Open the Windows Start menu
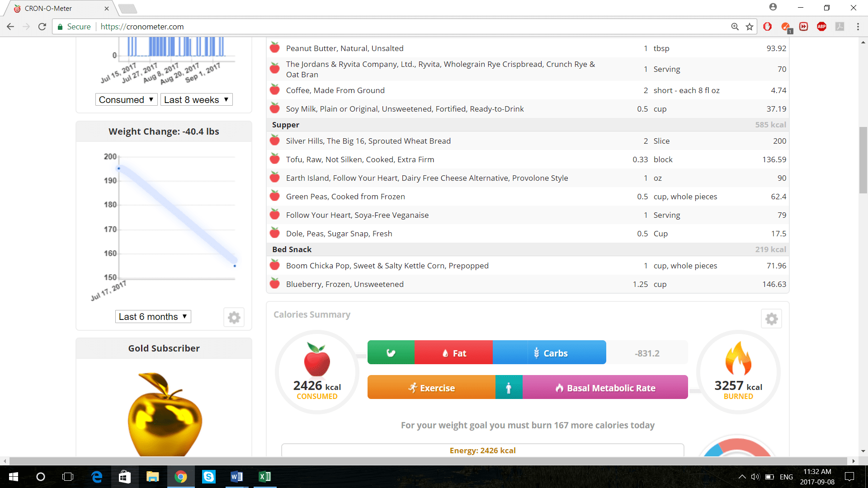The height and width of the screenshot is (488, 868). click(x=14, y=477)
